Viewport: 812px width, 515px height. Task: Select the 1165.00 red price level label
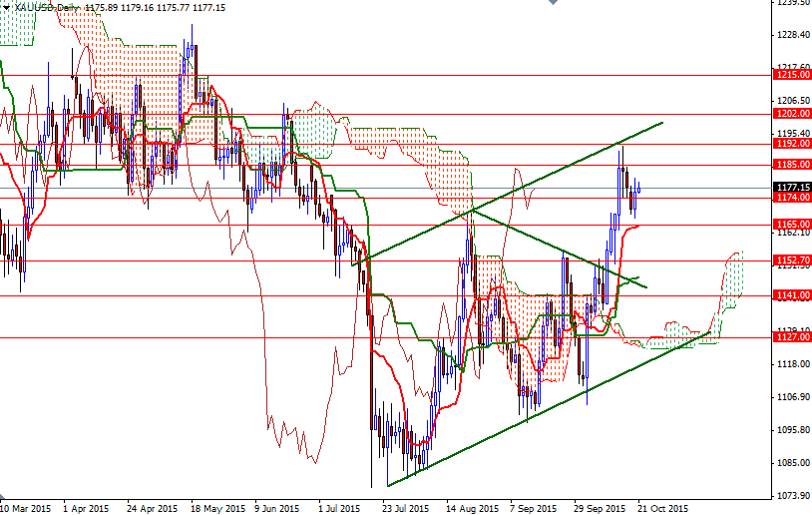[792, 225]
